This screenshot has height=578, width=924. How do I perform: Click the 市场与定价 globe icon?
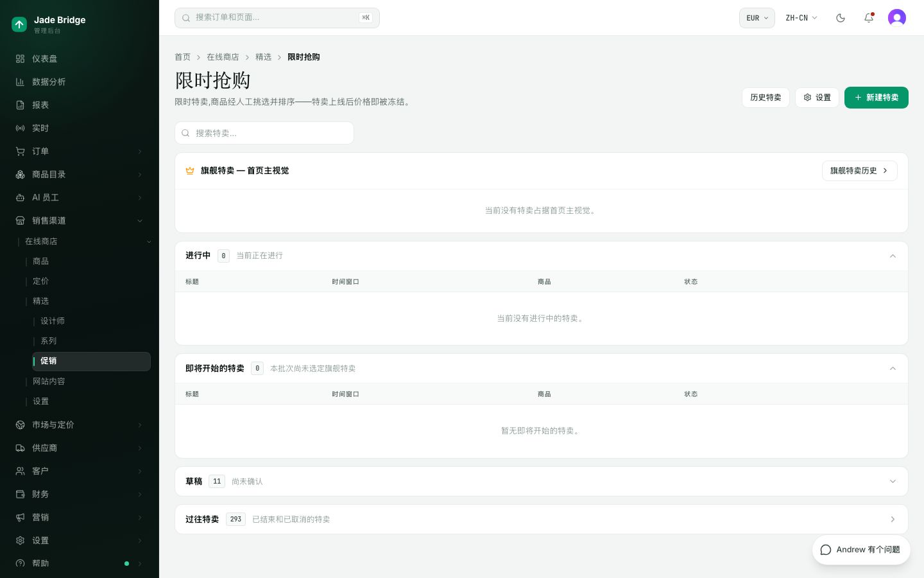click(20, 425)
